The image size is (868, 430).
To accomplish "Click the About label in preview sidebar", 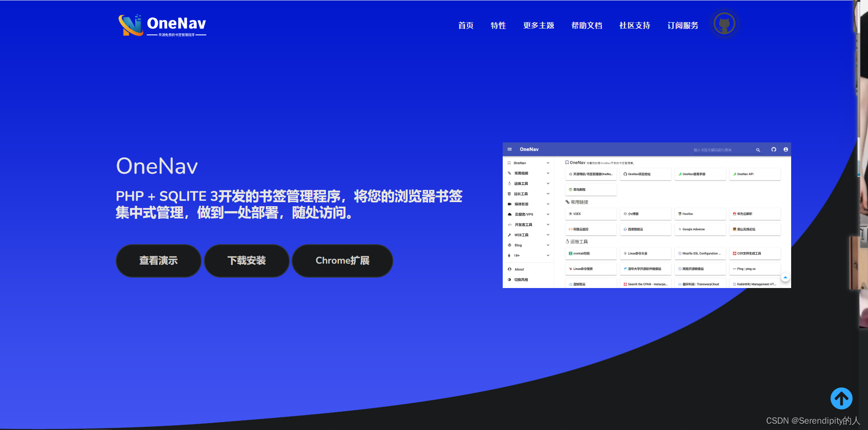I will point(519,269).
